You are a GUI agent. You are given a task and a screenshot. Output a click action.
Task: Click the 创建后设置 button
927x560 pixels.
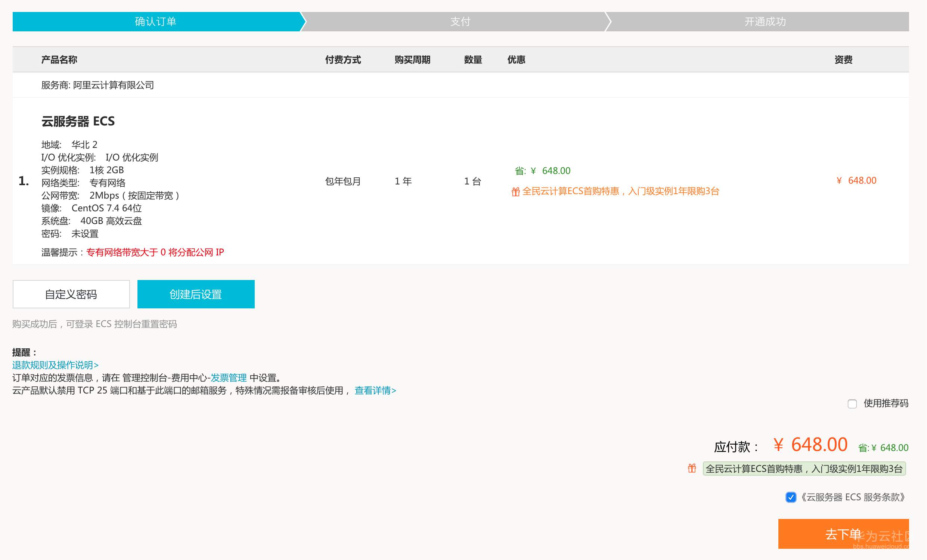pos(196,294)
